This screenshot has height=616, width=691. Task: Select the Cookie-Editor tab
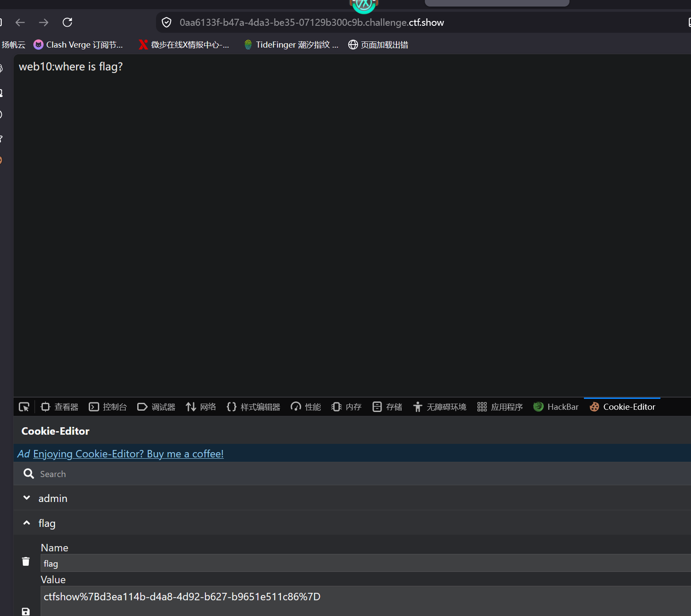(x=622, y=407)
